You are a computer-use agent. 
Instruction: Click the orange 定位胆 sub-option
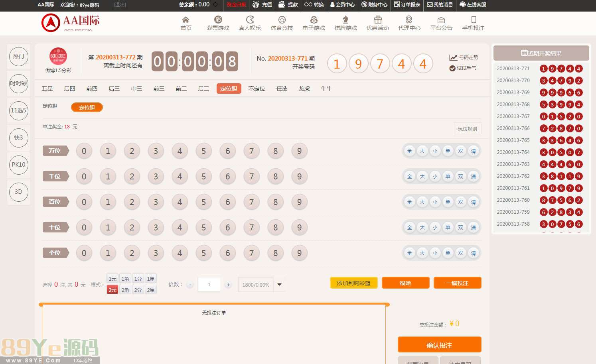tap(87, 107)
